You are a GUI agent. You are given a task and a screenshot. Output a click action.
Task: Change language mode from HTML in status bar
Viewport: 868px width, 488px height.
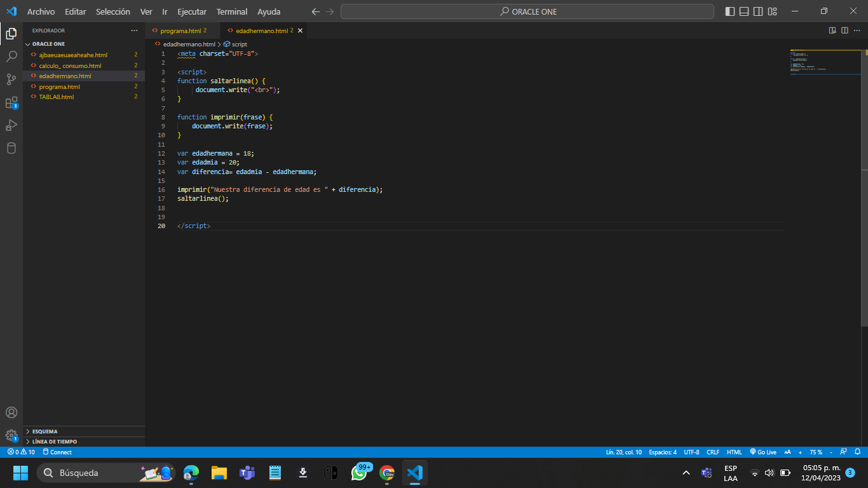pyautogui.click(x=735, y=452)
